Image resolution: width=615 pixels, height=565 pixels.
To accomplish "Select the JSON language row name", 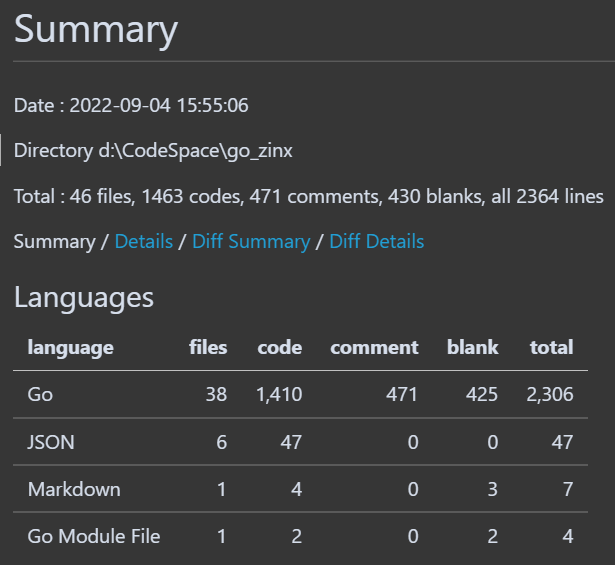I will pyautogui.click(x=49, y=442).
